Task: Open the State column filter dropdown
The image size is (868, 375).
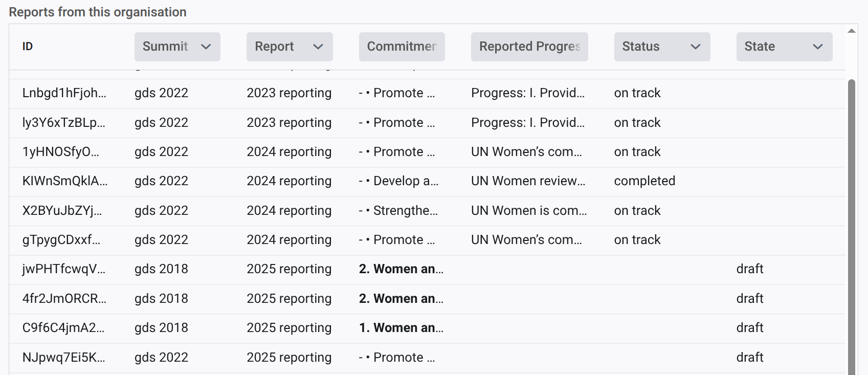Action: click(x=784, y=47)
